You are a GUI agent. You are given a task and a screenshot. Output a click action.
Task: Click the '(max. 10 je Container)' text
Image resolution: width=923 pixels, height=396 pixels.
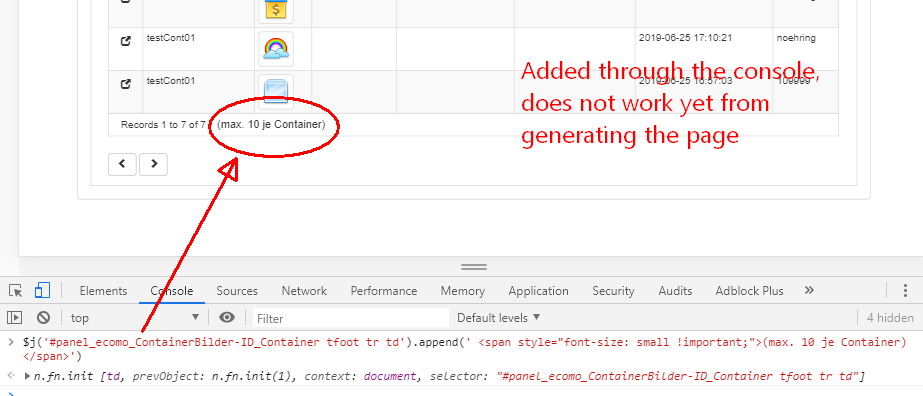point(271,125)
